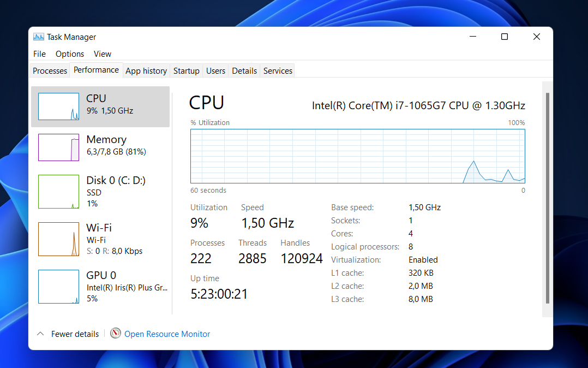Open the Options menu
Screen dimensions: 588x368
click(70, 54)
